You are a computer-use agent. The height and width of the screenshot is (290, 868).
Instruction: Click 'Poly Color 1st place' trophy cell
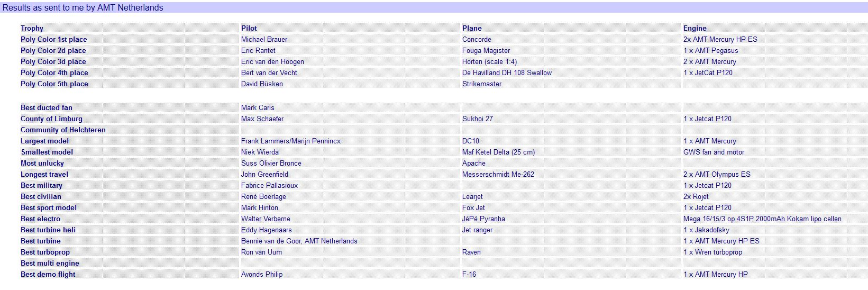(54, 39)
